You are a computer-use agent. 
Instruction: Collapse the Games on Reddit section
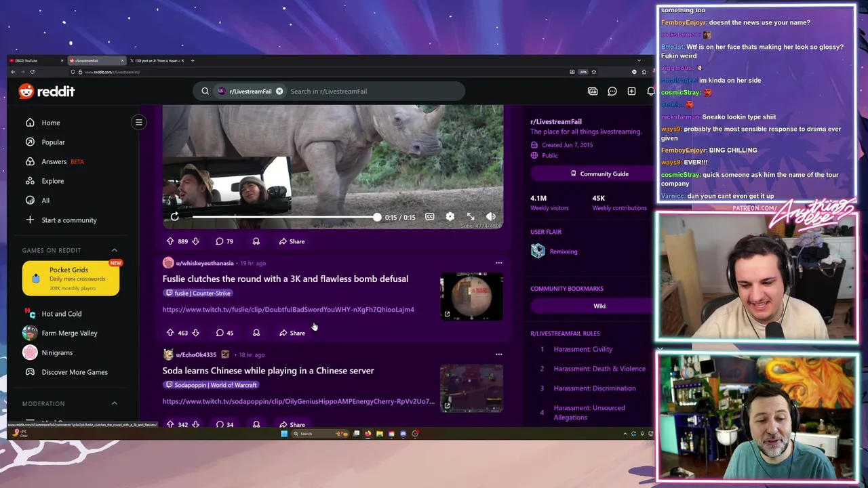[114, 250]
